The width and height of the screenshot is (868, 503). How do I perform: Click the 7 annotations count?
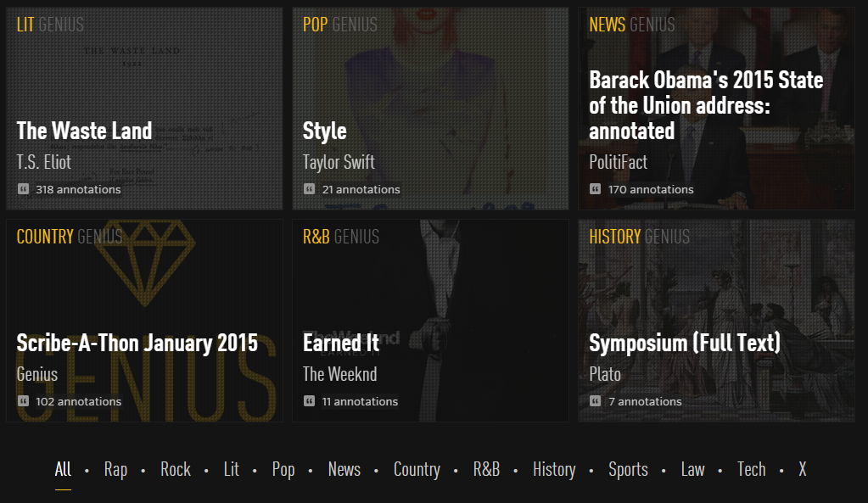point(645,401)
